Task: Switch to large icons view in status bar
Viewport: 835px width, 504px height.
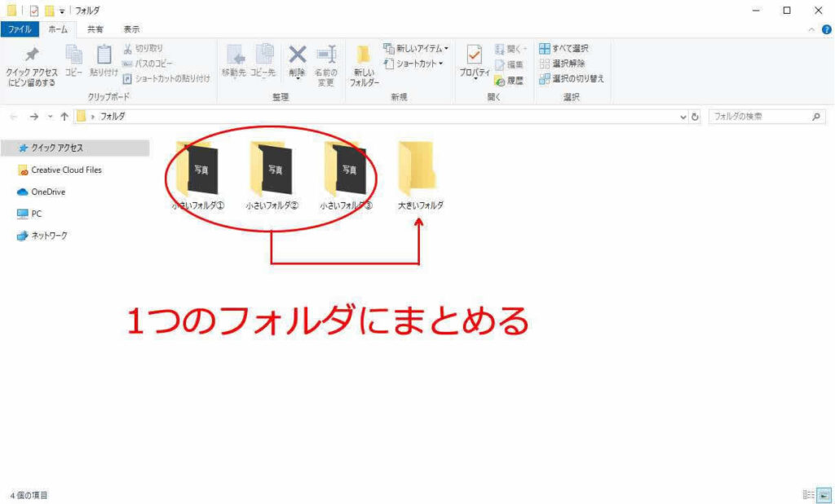Action: click(x=823, y=495)
